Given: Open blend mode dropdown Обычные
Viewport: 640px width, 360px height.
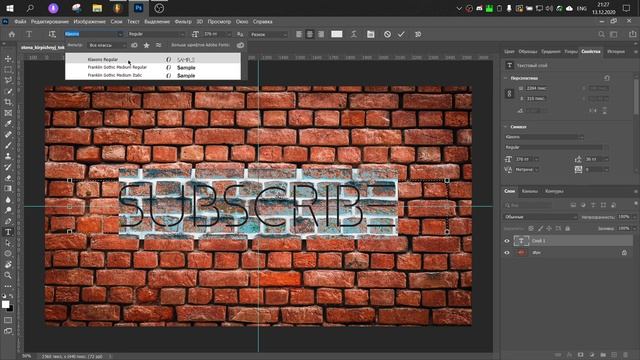Looking at the screenshot, I should 540,217.
